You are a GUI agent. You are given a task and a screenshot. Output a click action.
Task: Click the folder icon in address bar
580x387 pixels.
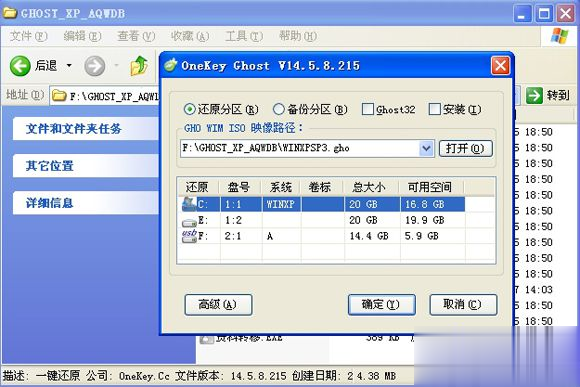pyautogui.click(x=59, y=96)
